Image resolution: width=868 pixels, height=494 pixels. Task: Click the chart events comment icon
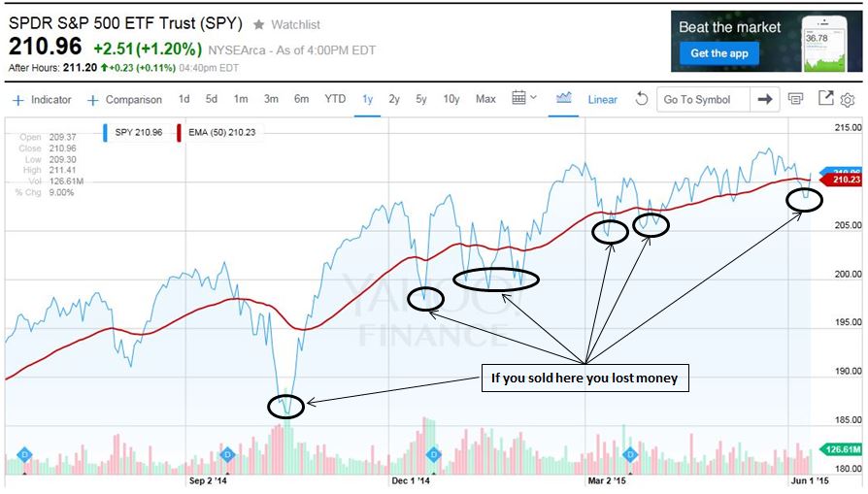(796, 99)
